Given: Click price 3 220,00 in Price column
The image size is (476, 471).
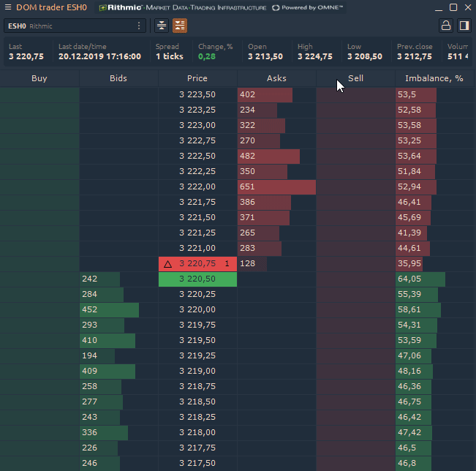Looking at the screenshot, I should point(197,310).
